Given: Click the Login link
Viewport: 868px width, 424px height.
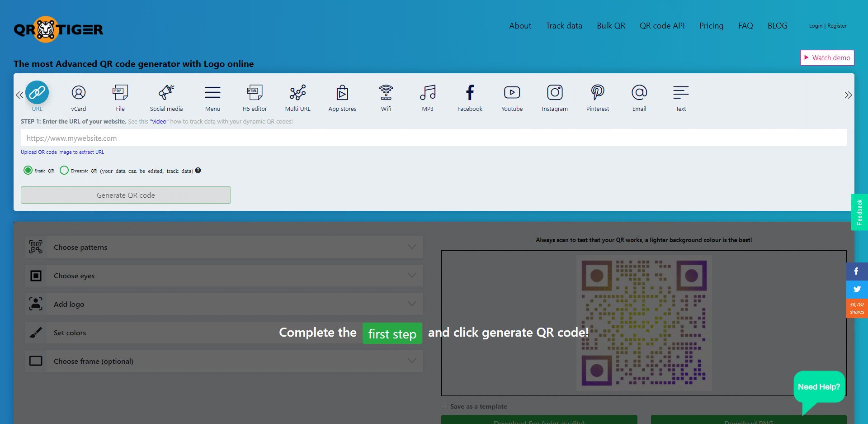Looking at the screenshot, I should 816,26.
